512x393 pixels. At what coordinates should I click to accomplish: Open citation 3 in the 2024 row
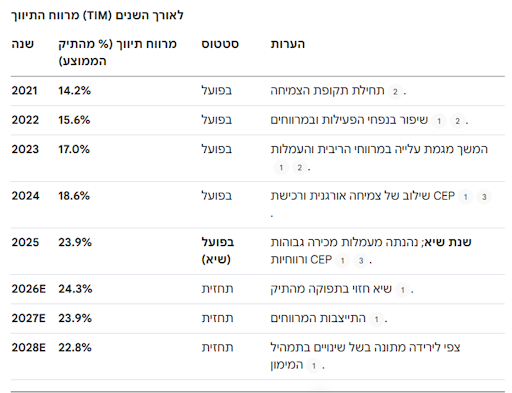[484, 197]
